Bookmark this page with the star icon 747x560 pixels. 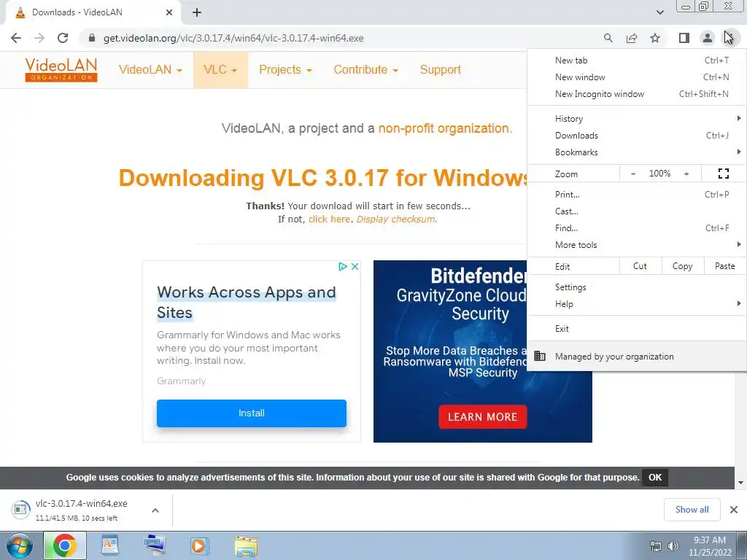click(655, 38)
